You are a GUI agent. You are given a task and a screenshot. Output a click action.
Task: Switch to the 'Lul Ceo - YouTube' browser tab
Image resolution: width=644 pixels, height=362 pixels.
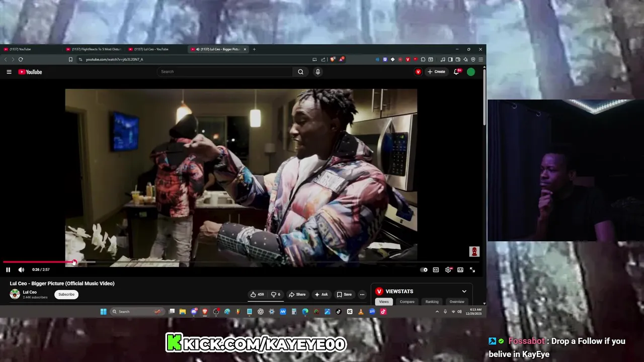(156, 49)
